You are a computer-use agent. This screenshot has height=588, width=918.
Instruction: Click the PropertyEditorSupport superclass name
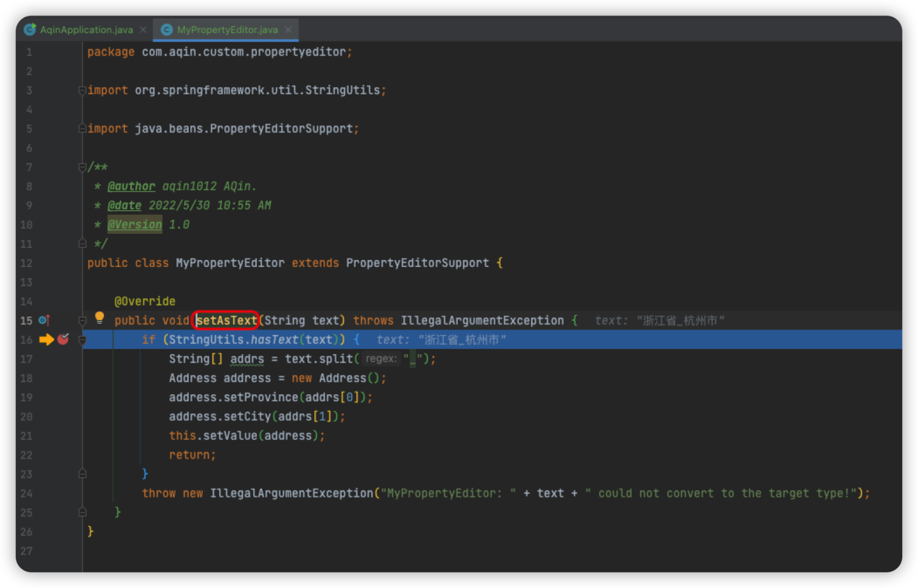point(418,263)
